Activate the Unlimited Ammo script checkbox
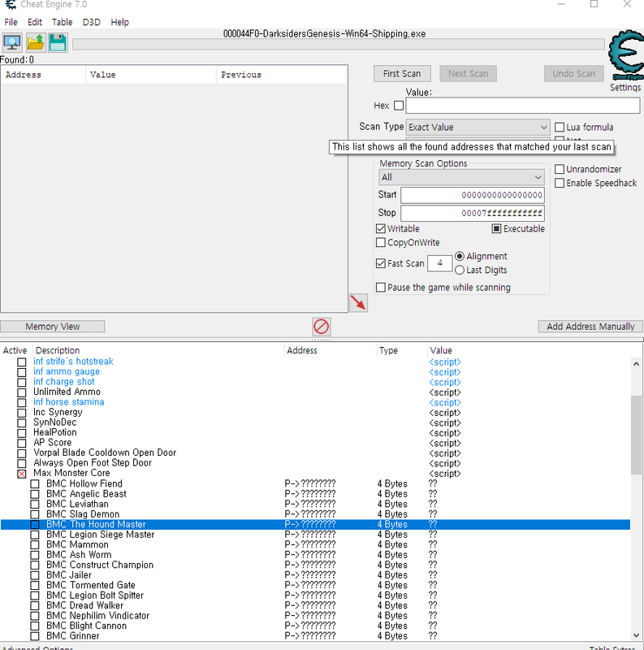 tap(22, 392)
